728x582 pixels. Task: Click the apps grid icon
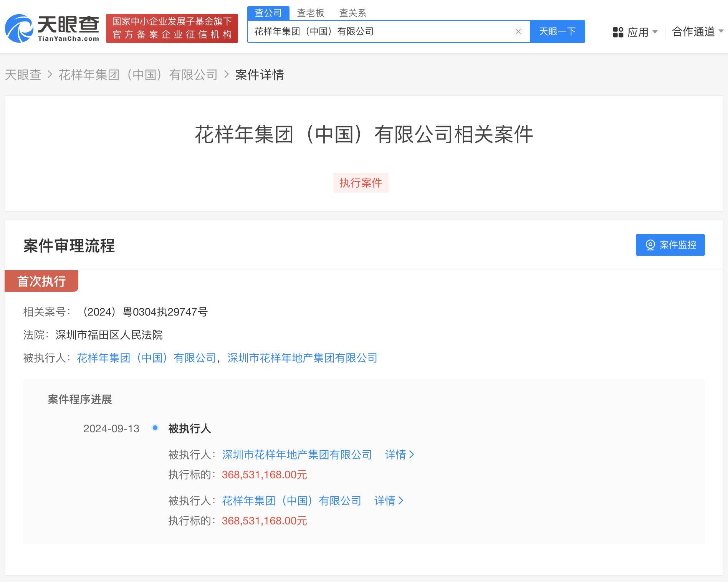point(618,32)
